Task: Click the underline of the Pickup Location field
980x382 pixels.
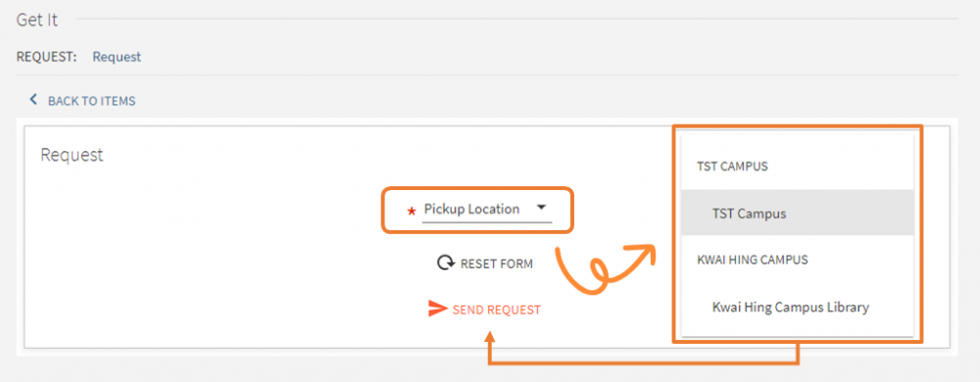Action: pos(487,221)
